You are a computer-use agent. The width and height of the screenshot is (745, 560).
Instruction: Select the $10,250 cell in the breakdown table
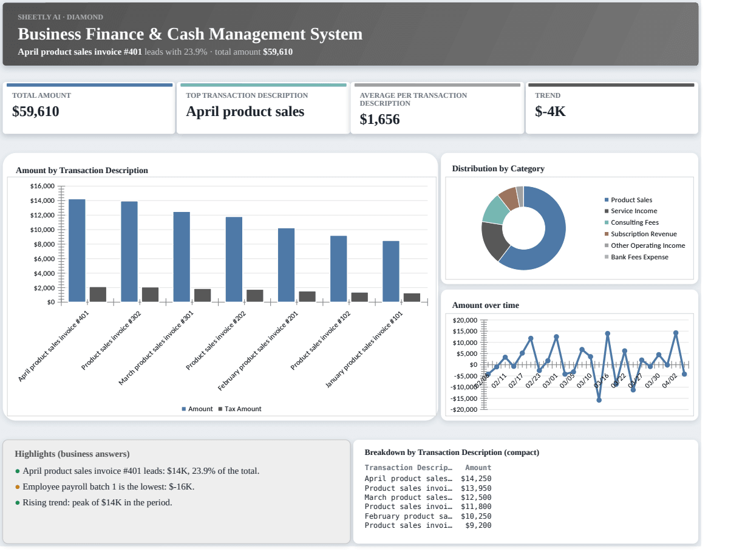[x=477, y=516]
